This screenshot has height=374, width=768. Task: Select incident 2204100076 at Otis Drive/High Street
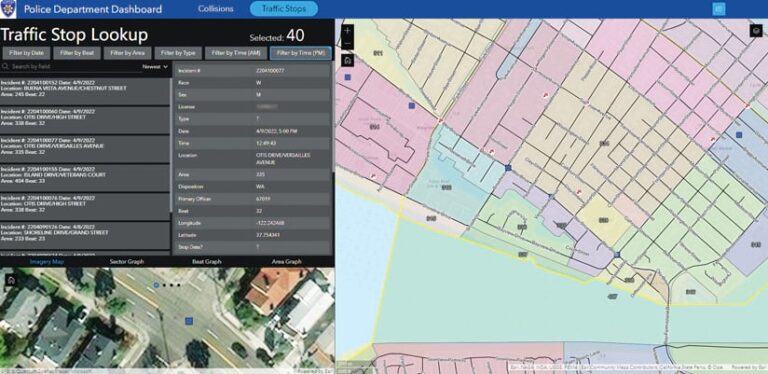pos(85,207)
